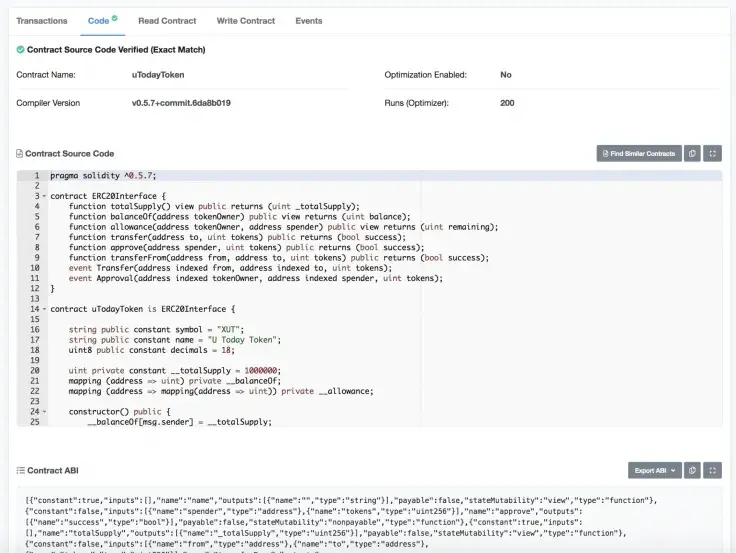Click the Contract Source Code document icon

coord(19,154)
